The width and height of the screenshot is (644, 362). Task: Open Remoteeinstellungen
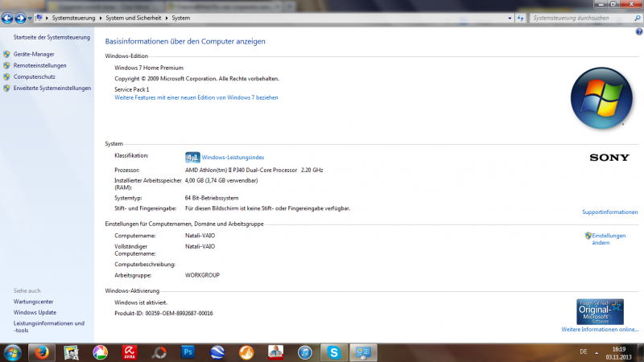pos(39,66)
